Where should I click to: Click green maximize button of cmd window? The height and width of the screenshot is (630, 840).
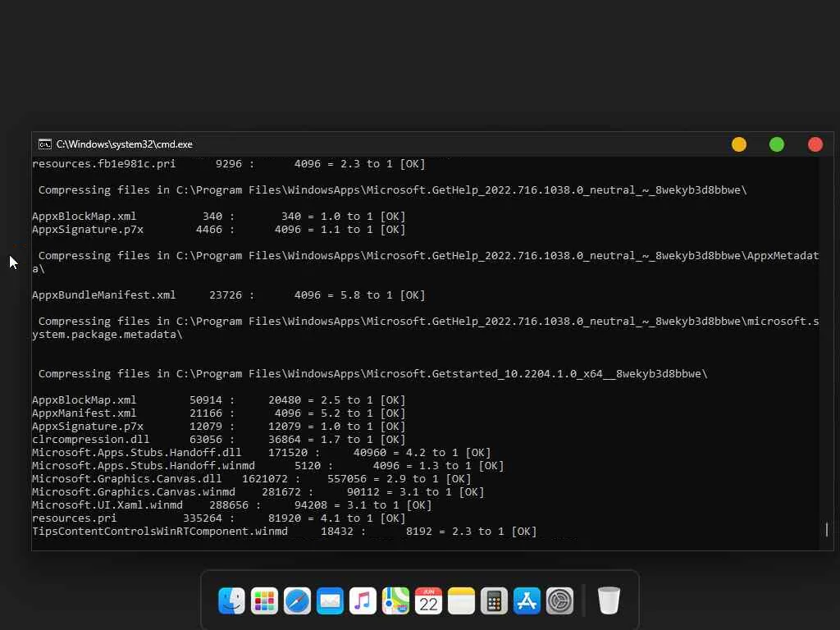coord(777,144)
